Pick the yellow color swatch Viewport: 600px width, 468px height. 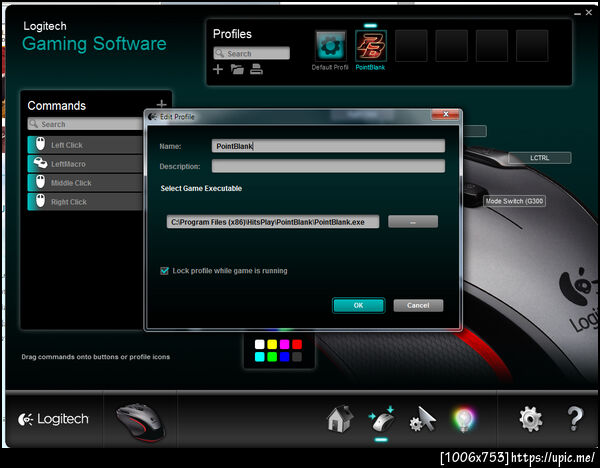coord(272,344)
